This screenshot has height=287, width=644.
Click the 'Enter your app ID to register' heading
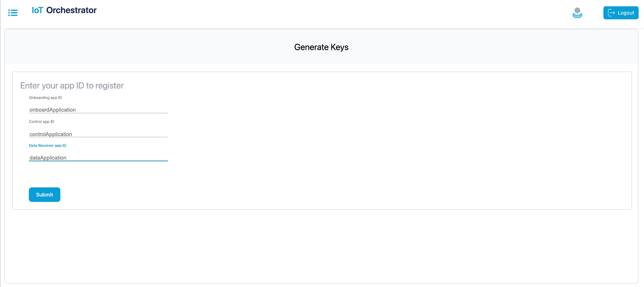(72, 86)
